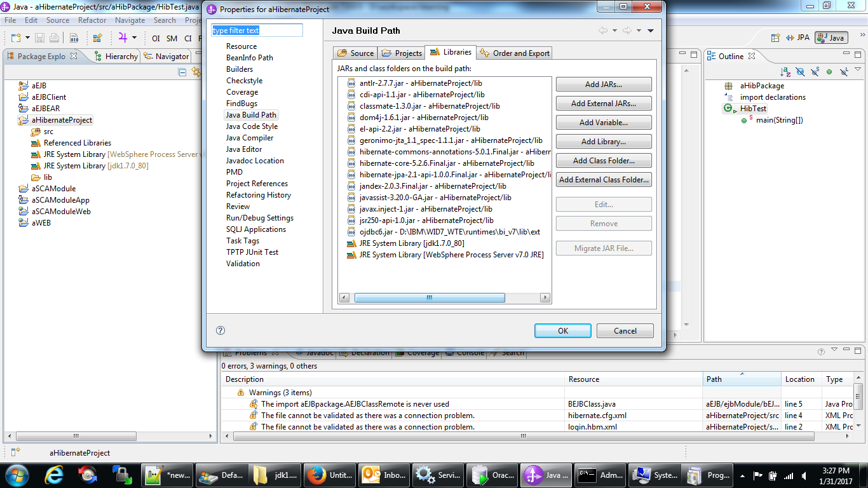868x488 pixels.
Task: Open the Windows Start button
Action: (17, 475)
